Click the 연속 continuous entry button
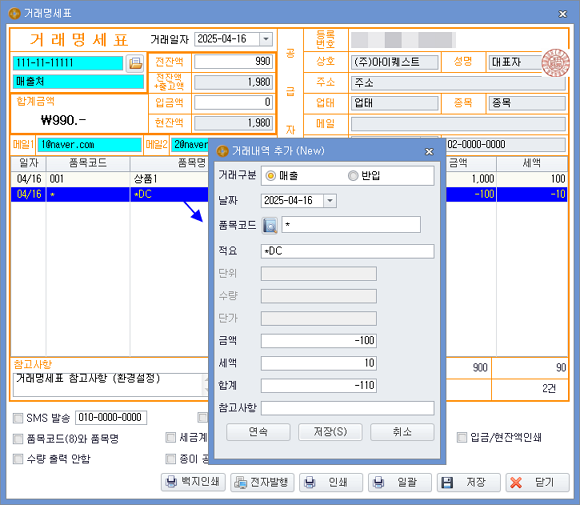580x505 pixels. point(258,432)
